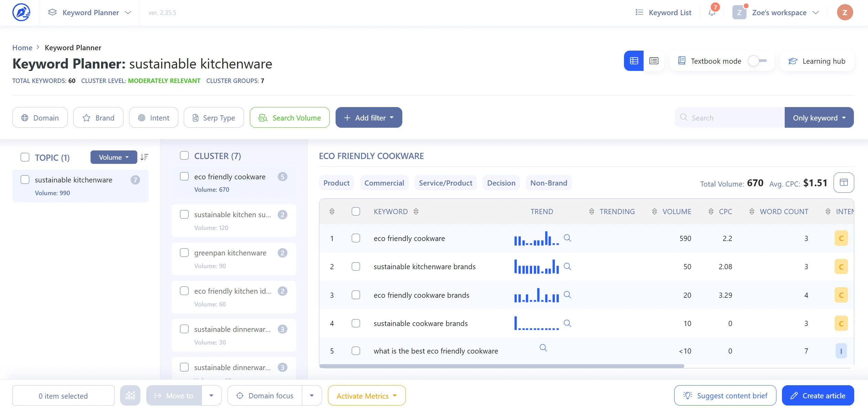This screenshot has width=868, height=410.
Task: Click the app logo icon
Action: [21, 12]
